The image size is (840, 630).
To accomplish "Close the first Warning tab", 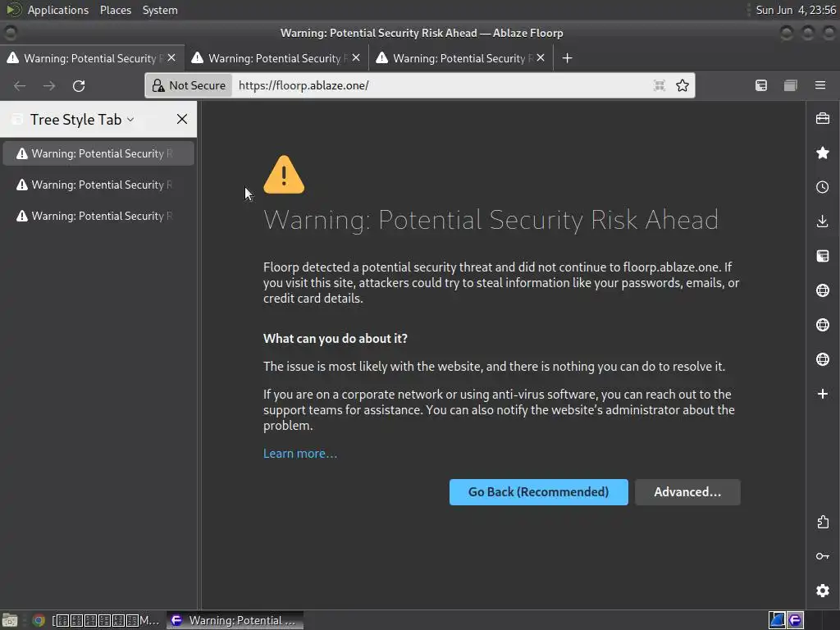I will pyautogui.click(x=171, y=57).
